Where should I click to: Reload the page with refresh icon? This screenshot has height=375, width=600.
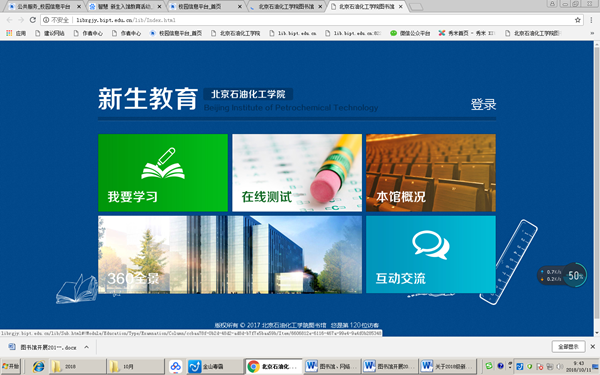coord(33,20)
